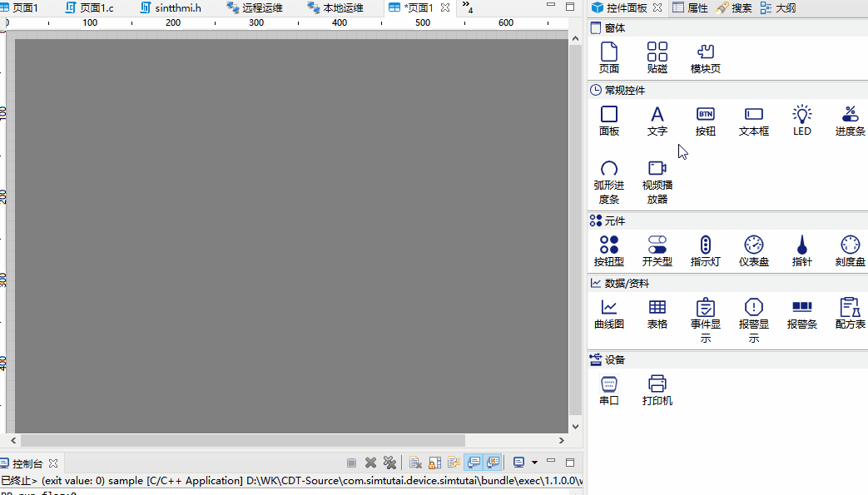Open the 属性 properties tab

point(690,7)
